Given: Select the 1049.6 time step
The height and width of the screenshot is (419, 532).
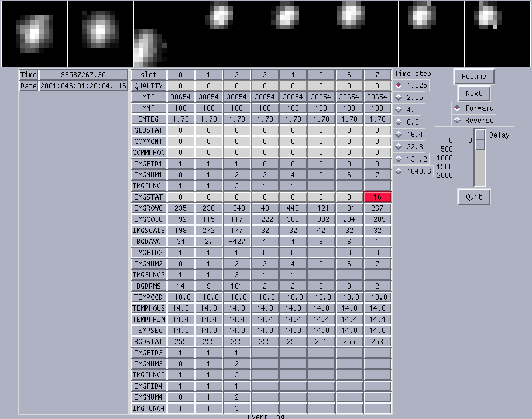Looking at the screenshot, I should [413, 171].
